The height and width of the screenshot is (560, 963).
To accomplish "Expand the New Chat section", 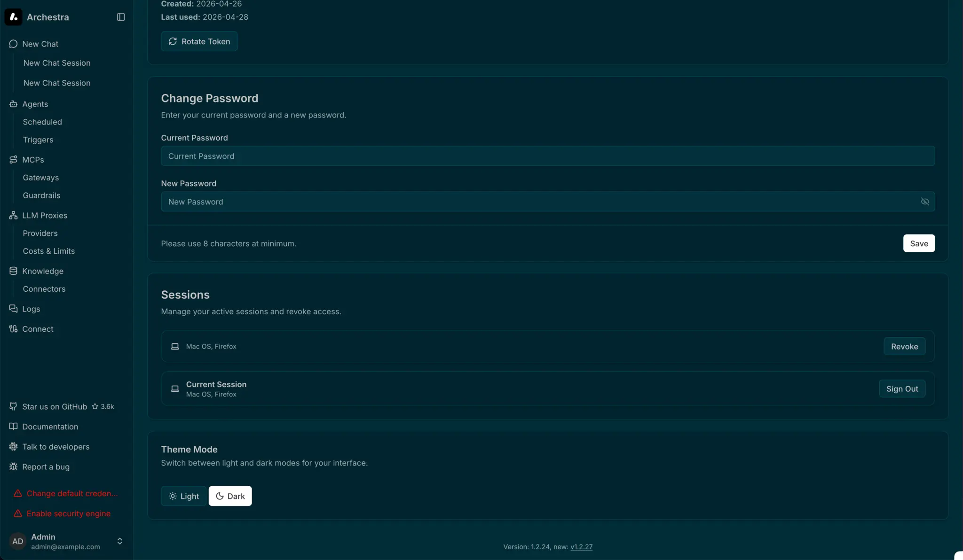I will click(39, 43).
